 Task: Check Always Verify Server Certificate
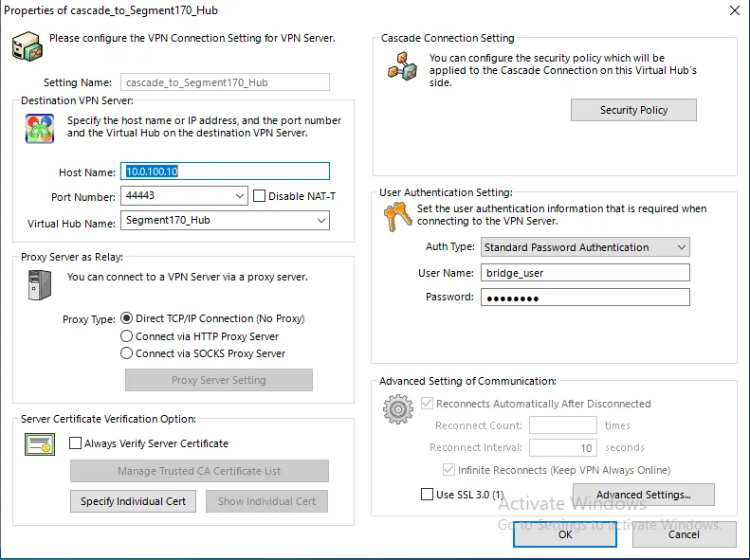click(x=76, y=443)
